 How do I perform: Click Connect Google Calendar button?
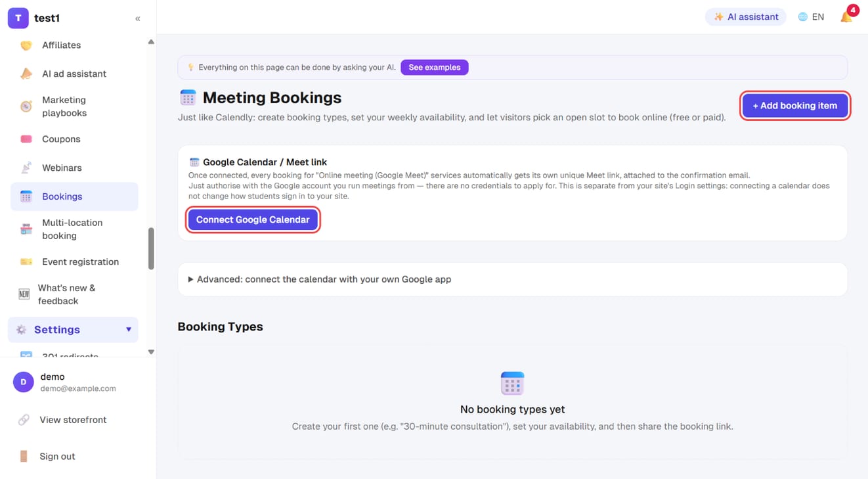tap(253, 219)
